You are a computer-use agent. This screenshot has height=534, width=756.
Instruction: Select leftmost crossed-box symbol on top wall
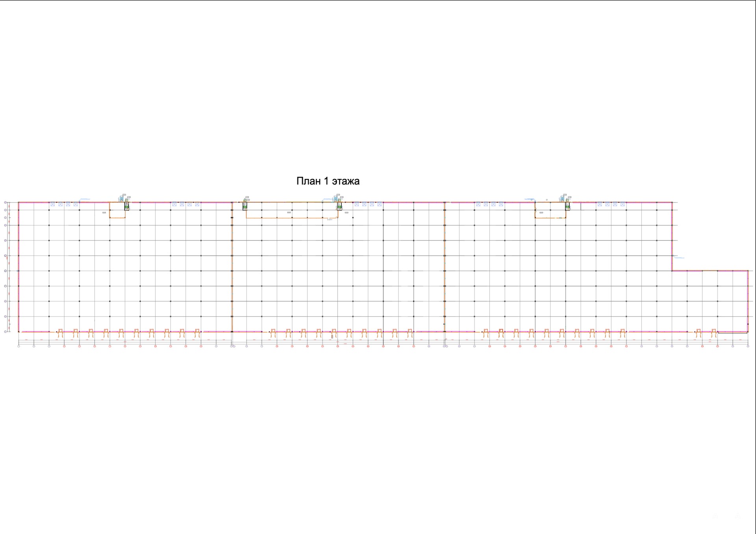(53, 204)
